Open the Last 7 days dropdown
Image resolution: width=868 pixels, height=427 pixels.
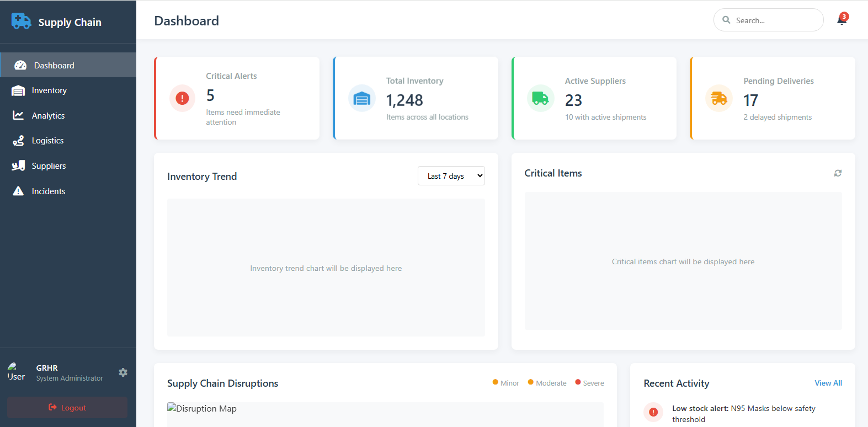pos(451,176)
